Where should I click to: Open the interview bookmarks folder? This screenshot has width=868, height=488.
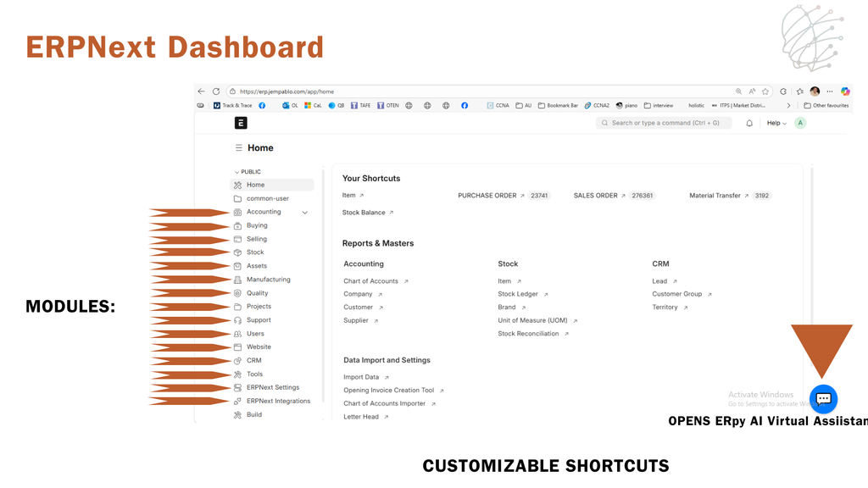pos(658,105)
